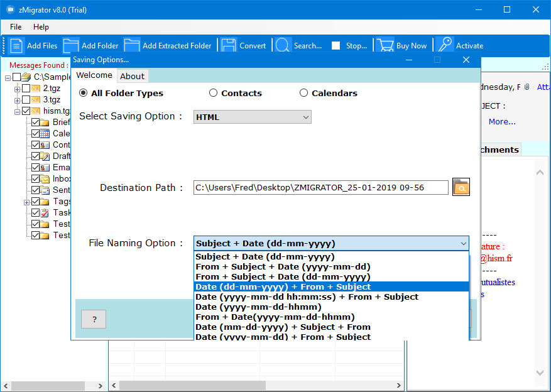Click the C:\Sample root folder icon
Viewport: 551px width, 392px height.
pyautogui.click(x=26, y=77)
